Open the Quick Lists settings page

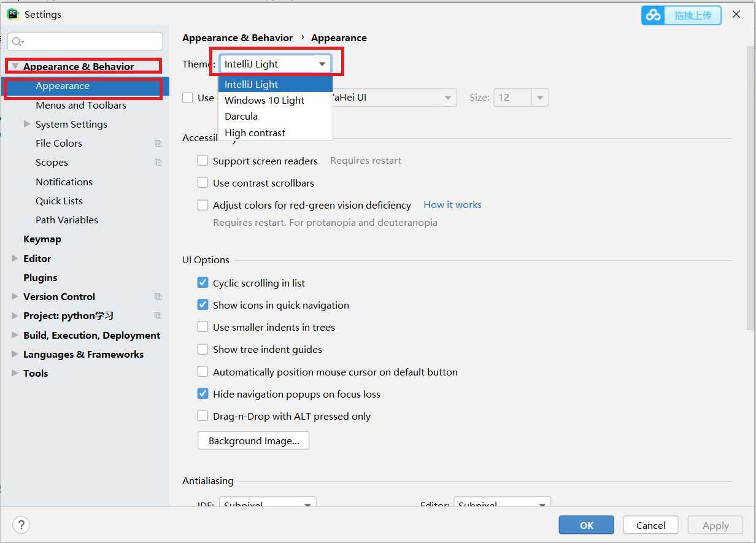(59, 201)
